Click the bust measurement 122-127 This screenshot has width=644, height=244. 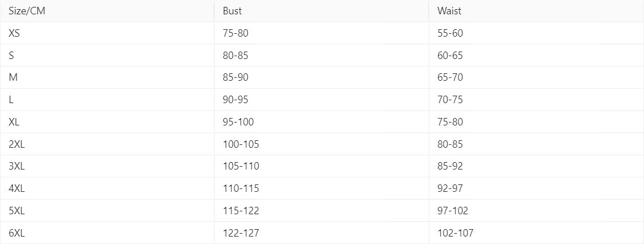pos(241,233)
